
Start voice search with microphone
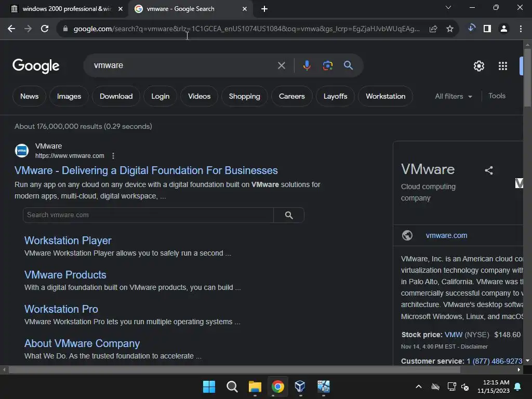click(307, 65)
